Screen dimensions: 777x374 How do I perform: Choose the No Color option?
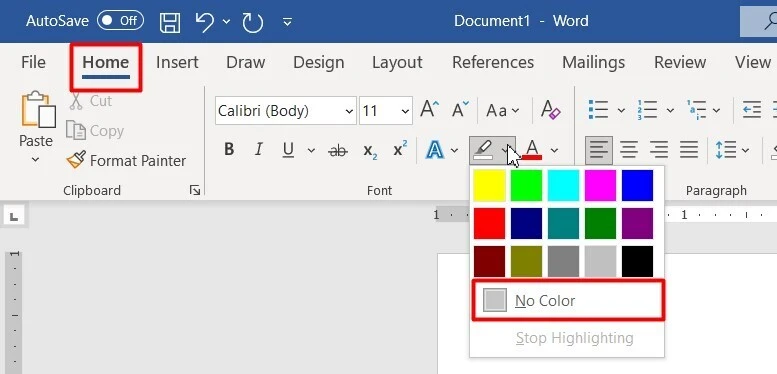568,301
